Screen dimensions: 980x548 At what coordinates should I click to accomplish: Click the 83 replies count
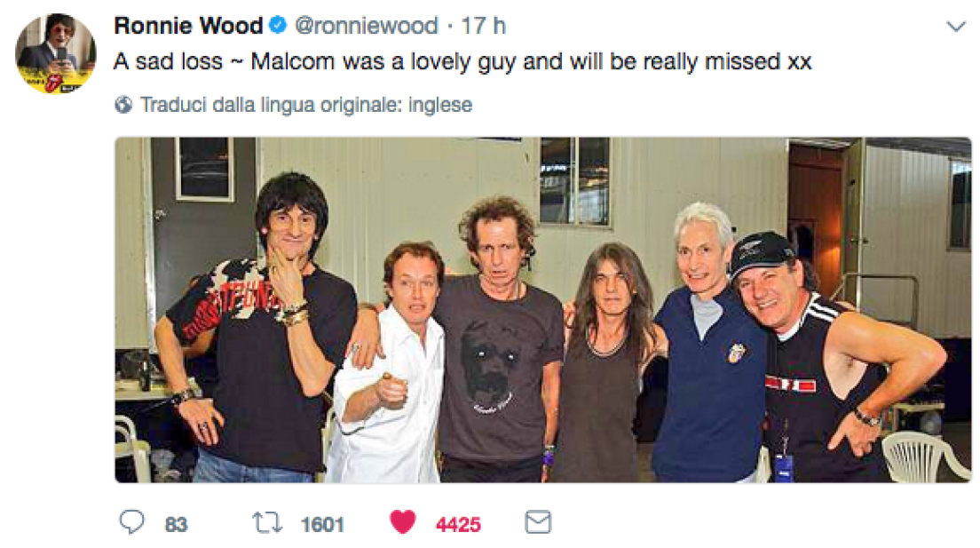click(x=176, y=524)
